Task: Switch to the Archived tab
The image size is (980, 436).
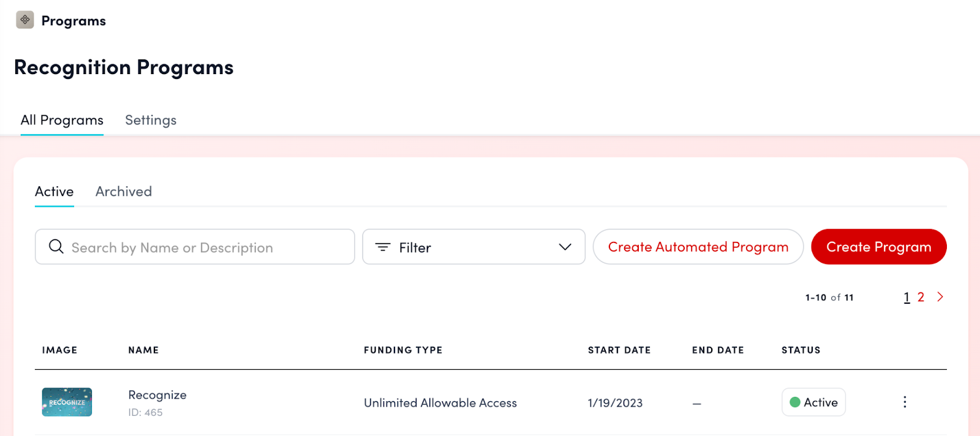Action: [124, 192]
